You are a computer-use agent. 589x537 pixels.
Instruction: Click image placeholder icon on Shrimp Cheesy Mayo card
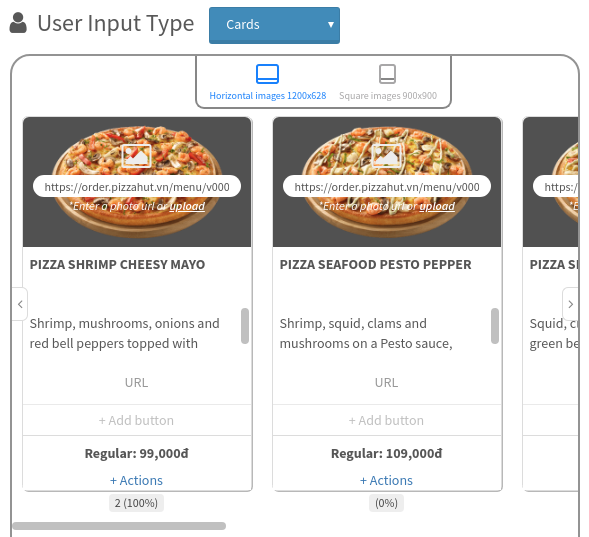pyautogui.click(x=136, y=155)
